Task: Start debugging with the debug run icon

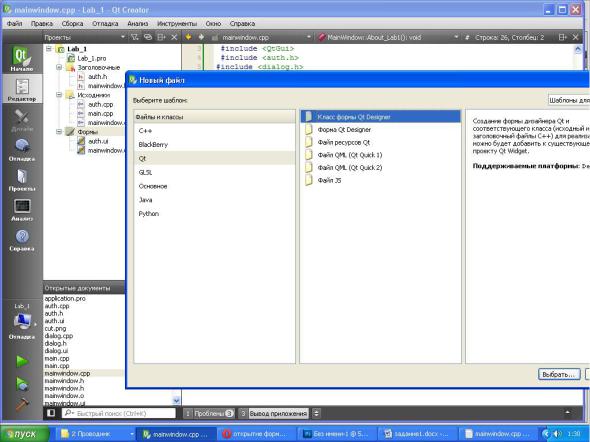Action: click(22, 384)
